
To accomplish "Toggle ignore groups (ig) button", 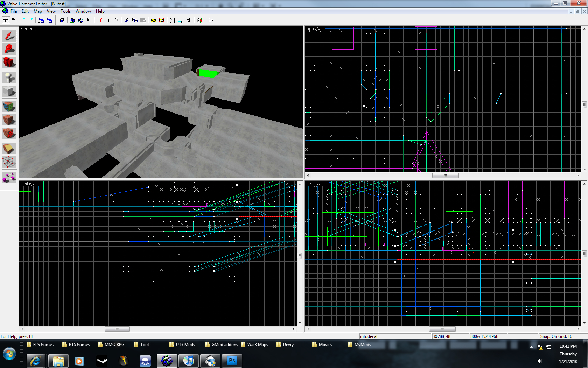I will pos(89,20).
